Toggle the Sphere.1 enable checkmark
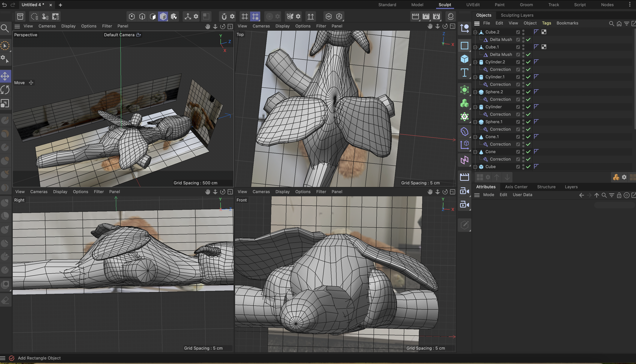 [528, 122]
